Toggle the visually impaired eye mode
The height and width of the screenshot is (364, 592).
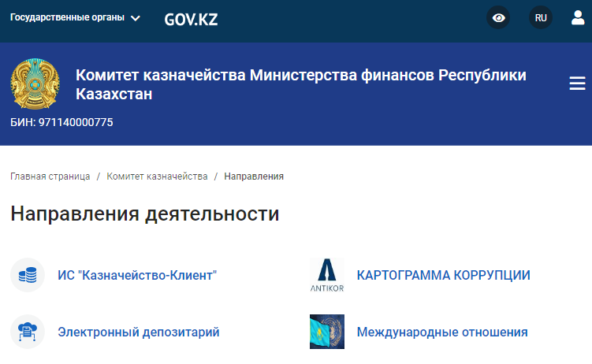coord(498,17)
